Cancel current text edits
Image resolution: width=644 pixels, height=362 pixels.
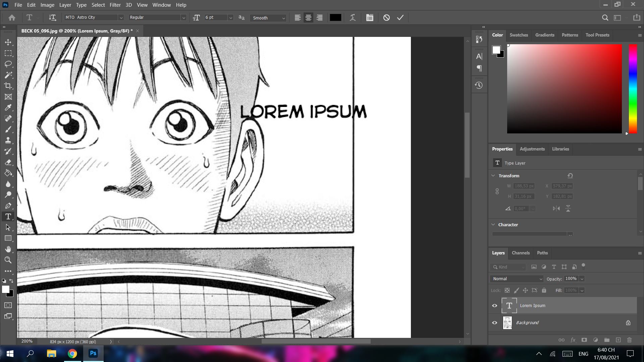coord(386,17)
